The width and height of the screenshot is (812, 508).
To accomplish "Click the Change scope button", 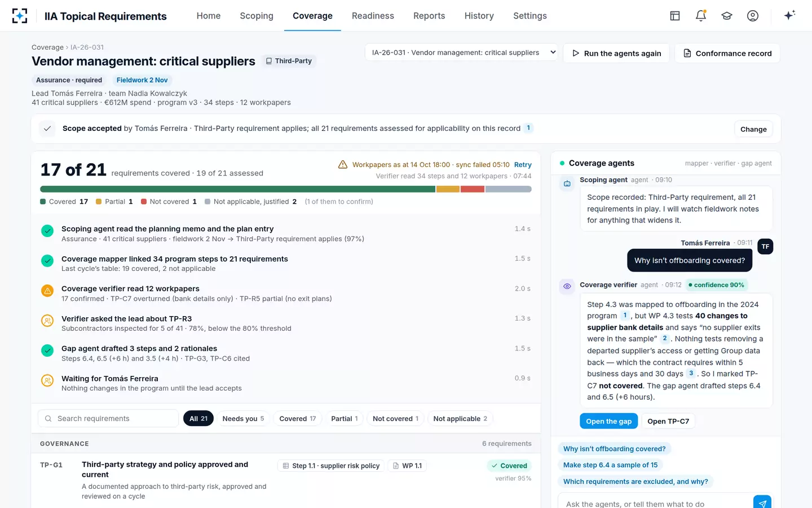I will pyautogui.click(x=753, y=129).
